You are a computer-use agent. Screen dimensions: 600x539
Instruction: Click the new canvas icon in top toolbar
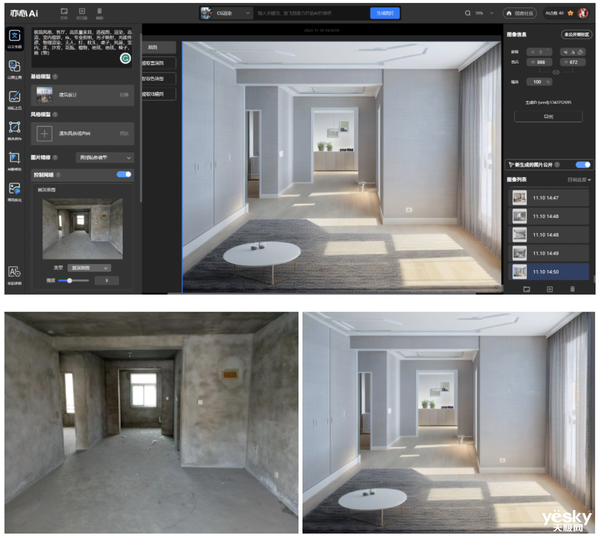(82, 13)
